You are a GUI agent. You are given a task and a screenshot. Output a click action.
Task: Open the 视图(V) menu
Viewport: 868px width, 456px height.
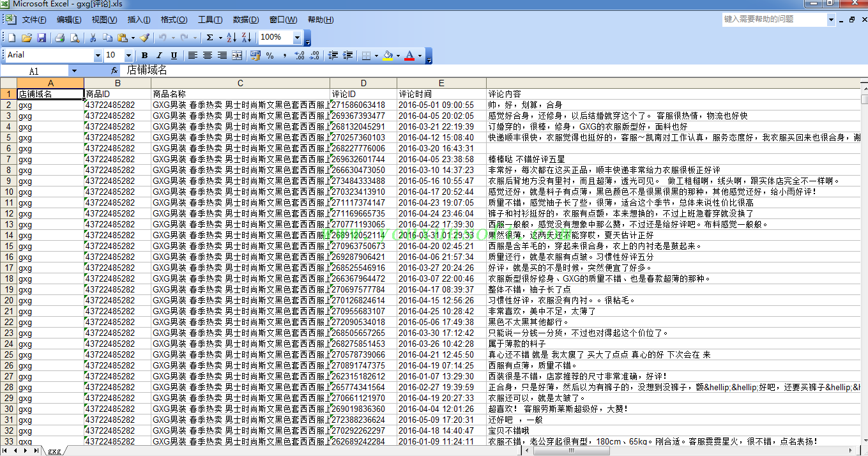[x=104, y=20]
